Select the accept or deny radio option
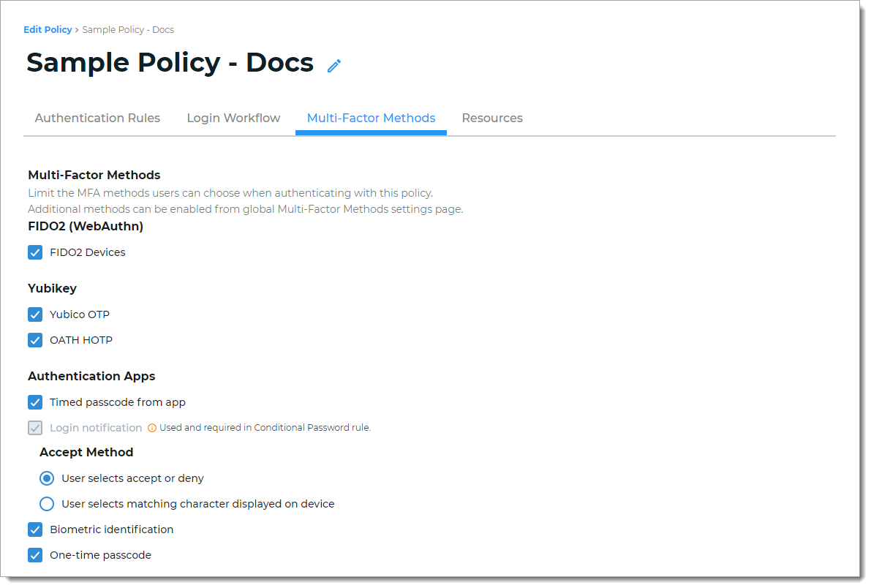Screen dimensions: 871x588 click(x=46, y=478)
